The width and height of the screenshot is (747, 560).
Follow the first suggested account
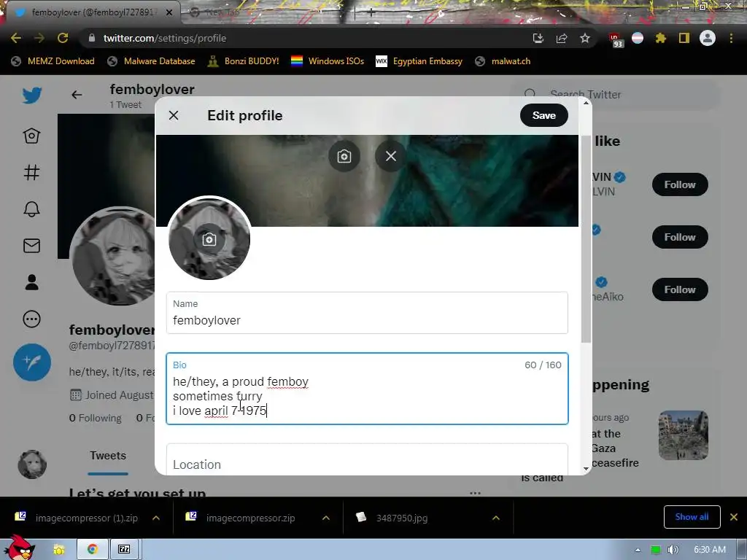tap(680, 184)
